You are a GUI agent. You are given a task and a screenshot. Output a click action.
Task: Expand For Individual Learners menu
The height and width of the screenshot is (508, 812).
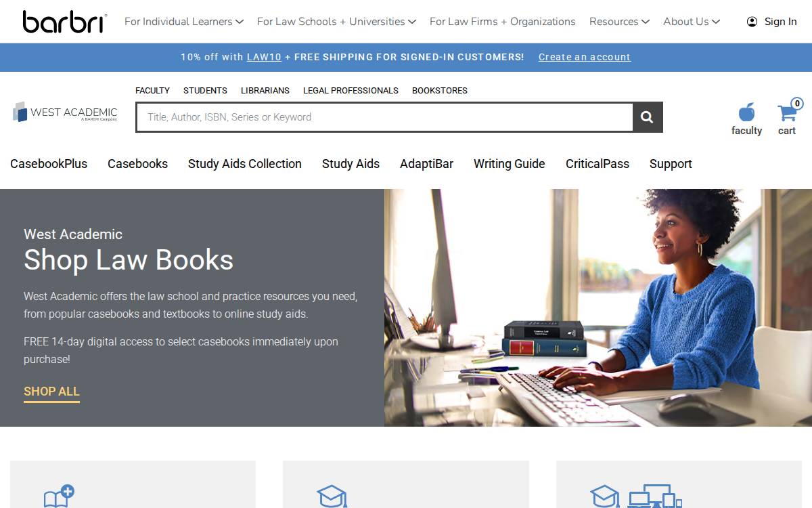[183, 22]
